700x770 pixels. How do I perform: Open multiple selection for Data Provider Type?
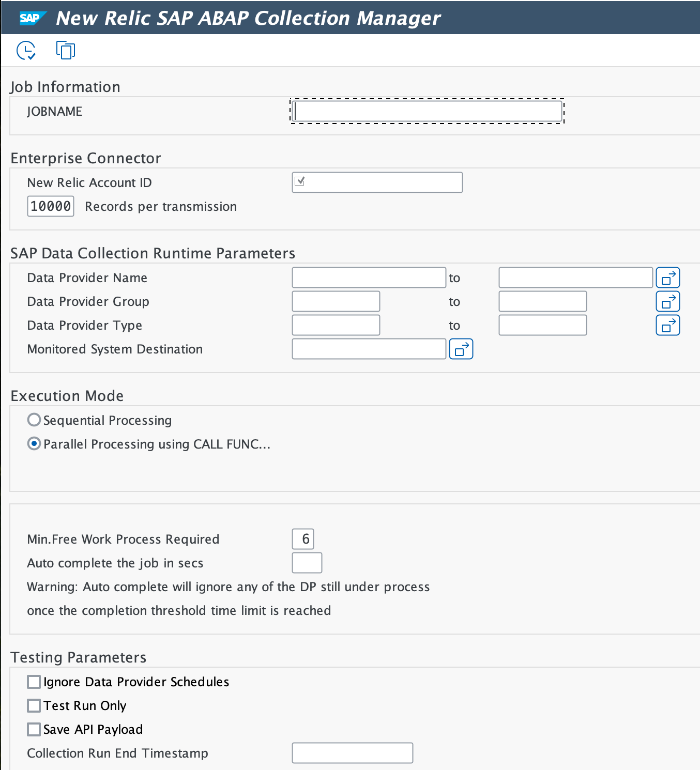pos(667,325)
